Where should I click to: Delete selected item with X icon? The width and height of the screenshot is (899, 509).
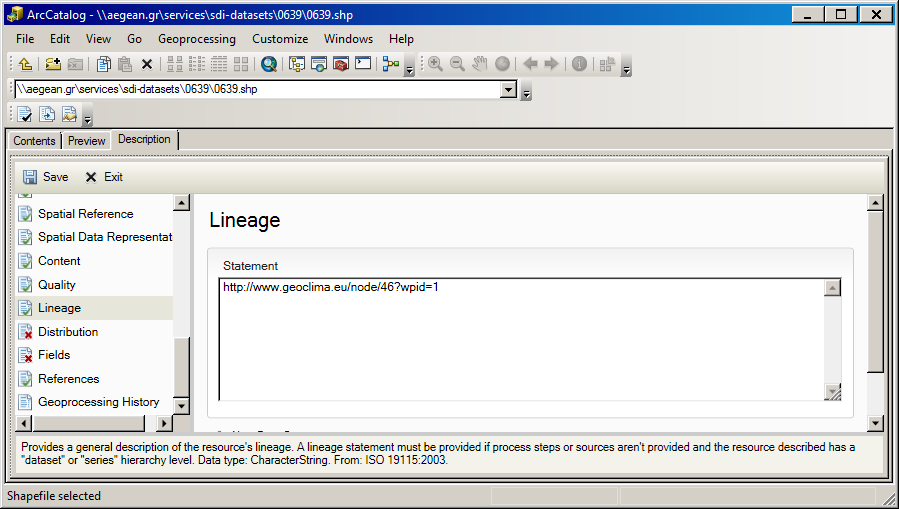pos(147,64)
